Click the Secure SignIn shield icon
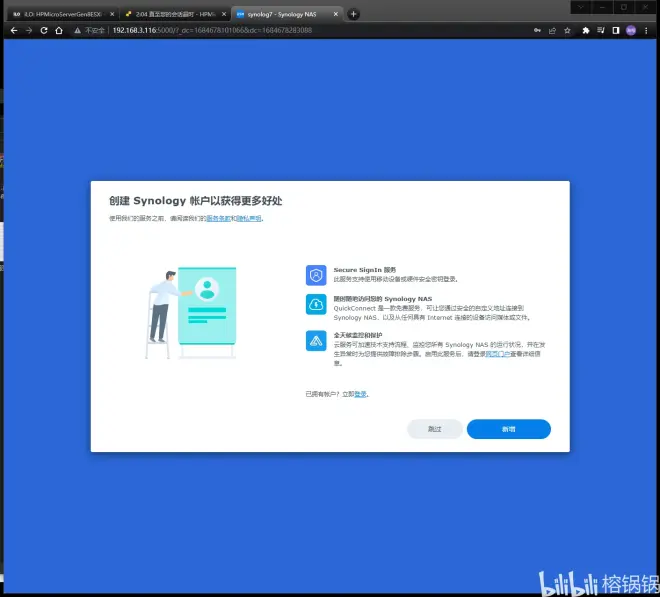This screenshot has width=660, height=597. coord(316,275)
